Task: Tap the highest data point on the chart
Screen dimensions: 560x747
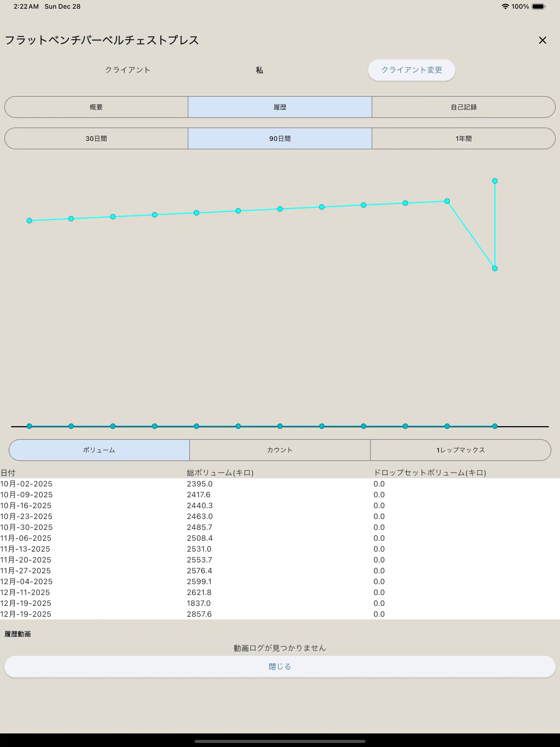Action: (x=495, y=181)
